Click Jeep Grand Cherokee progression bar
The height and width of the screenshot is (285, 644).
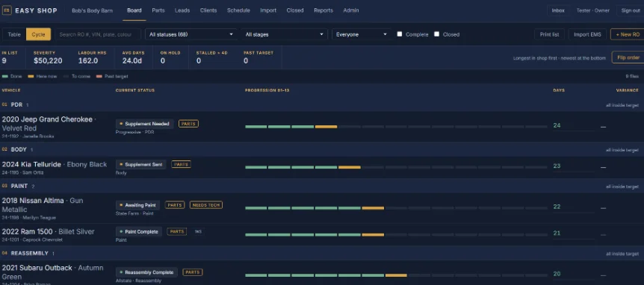pyautogui.click(x=396, y=127)
